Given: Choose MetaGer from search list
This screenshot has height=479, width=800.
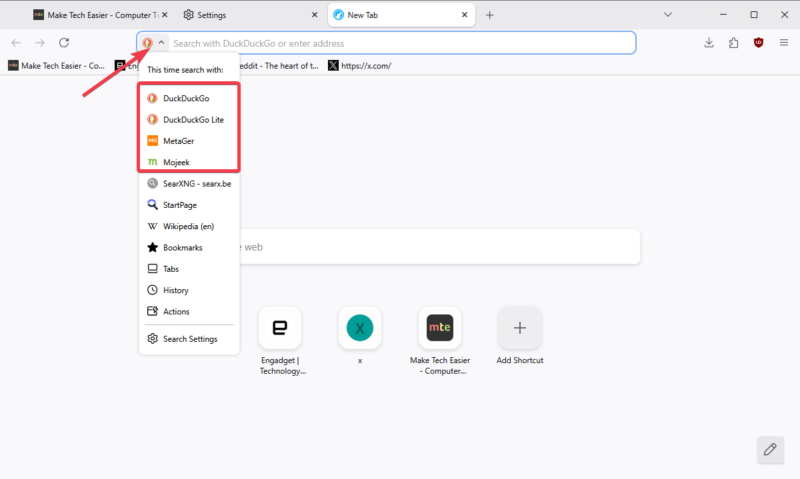Looking at the screenshot, I should coord(179,141).
